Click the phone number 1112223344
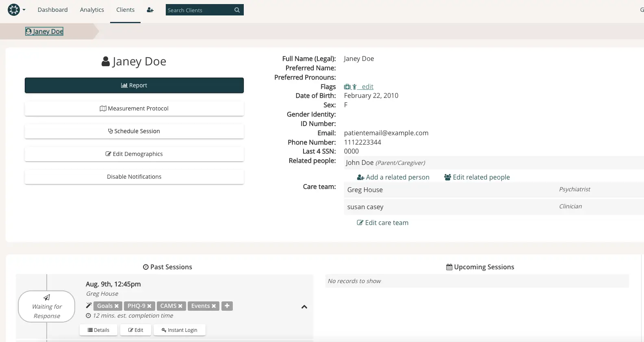This screenshot has width=644, height=342. (x=362, y=142)
